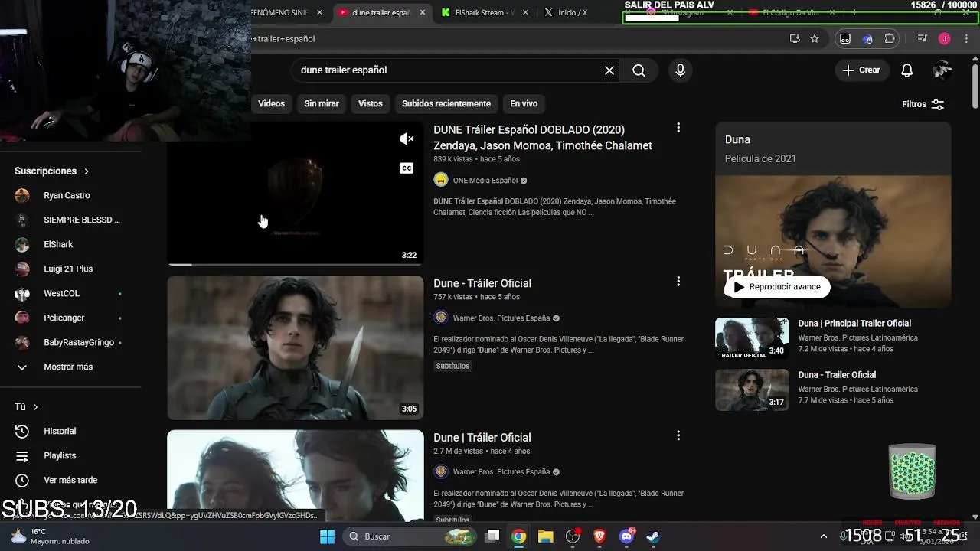Open the Crear upload menu
Image resolution: width=980 pixels, height=551 pixels.
862,70
